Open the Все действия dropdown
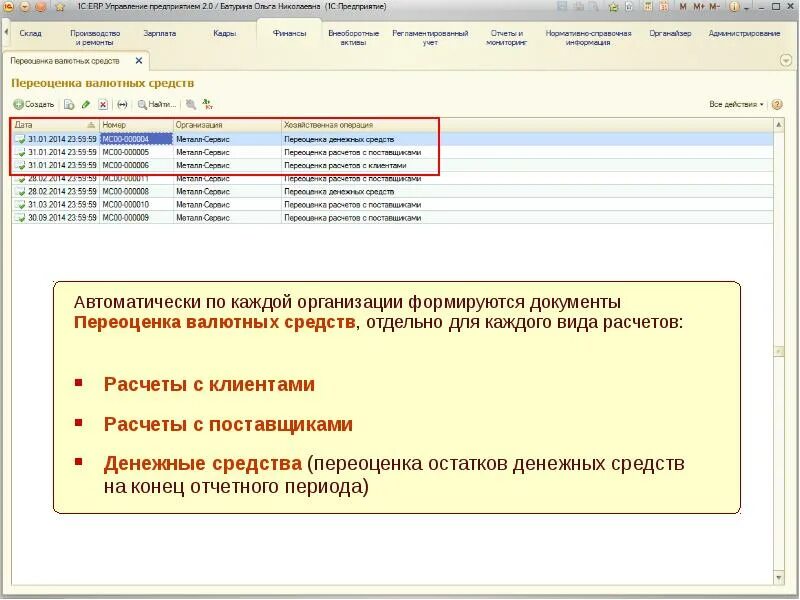 [736, 104]
